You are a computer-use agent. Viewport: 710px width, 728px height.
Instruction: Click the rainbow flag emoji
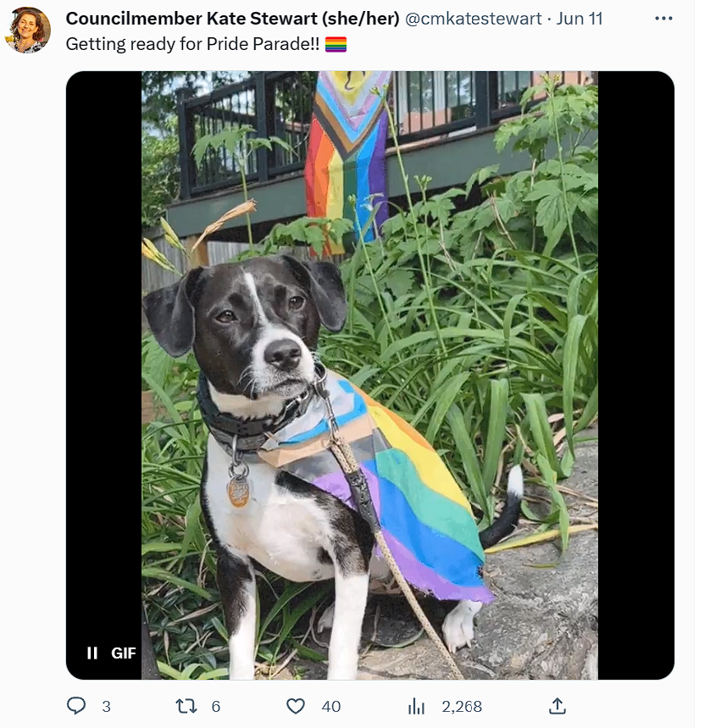point(336,45)
